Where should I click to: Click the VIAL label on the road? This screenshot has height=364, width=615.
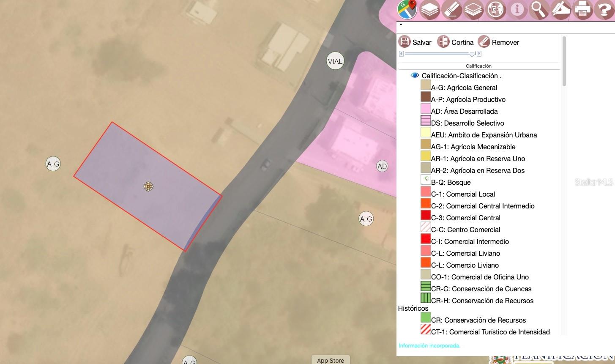click(335, 61)
